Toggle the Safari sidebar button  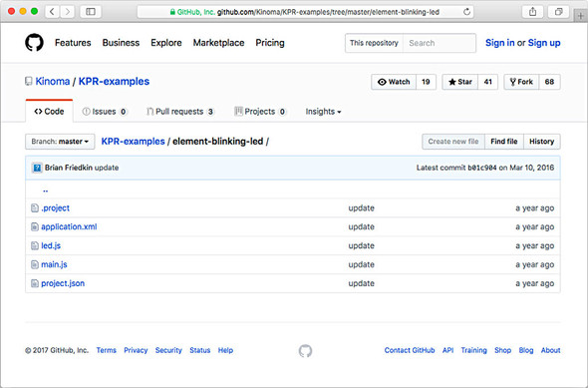[x=91, y=12]
